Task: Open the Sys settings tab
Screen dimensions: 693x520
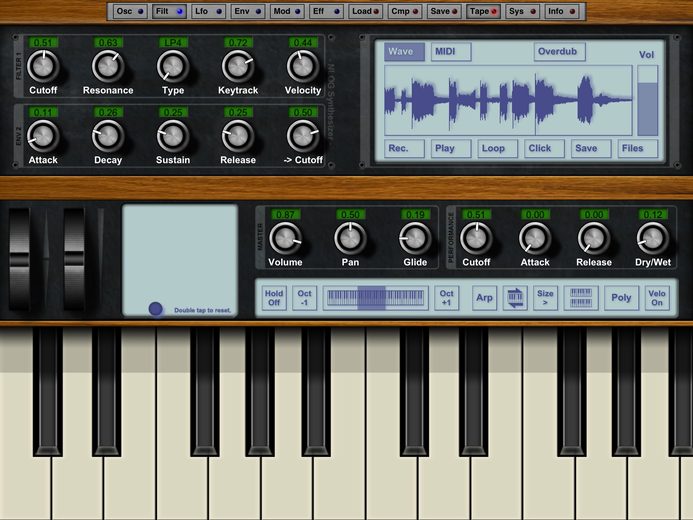Action: tap(522, 11)
